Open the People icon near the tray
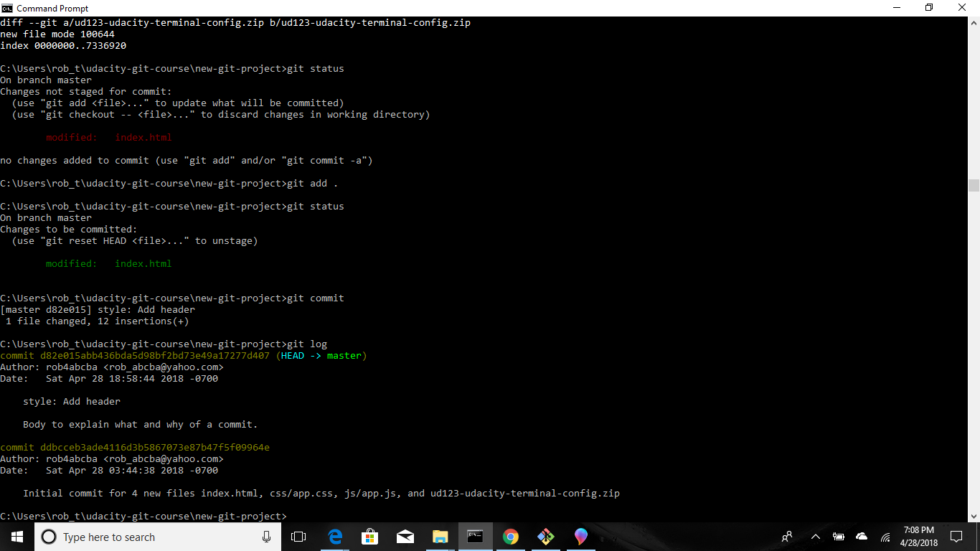Screen dimensions: 980x551 [x=787, y=536]
